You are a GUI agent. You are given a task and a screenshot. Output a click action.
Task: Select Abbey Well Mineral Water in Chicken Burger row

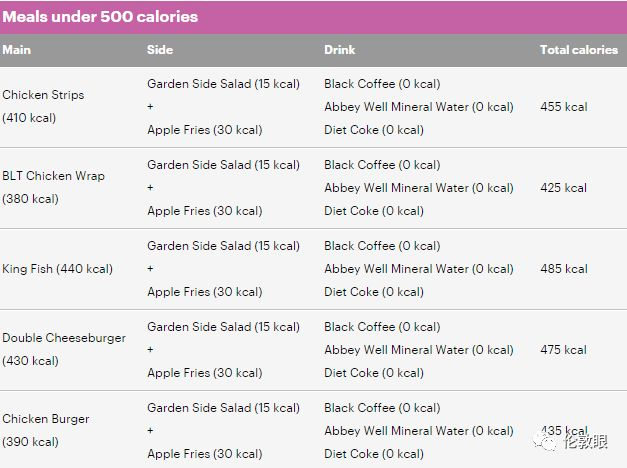pyautogui.click(x=418, y=431)
